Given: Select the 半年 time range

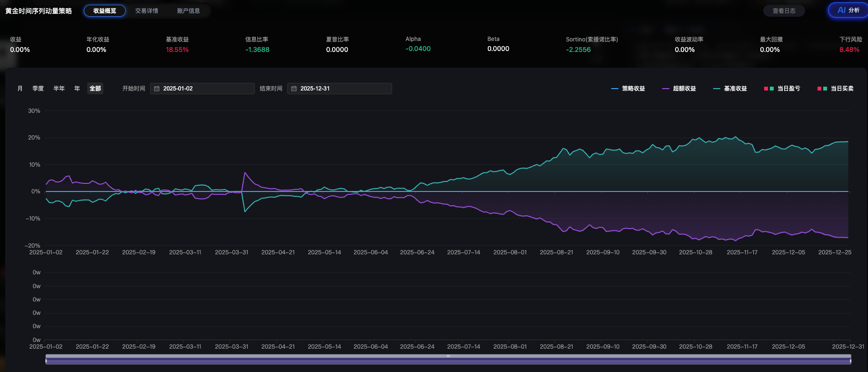Looking at the screenshot, I should [x=59, y=89].
